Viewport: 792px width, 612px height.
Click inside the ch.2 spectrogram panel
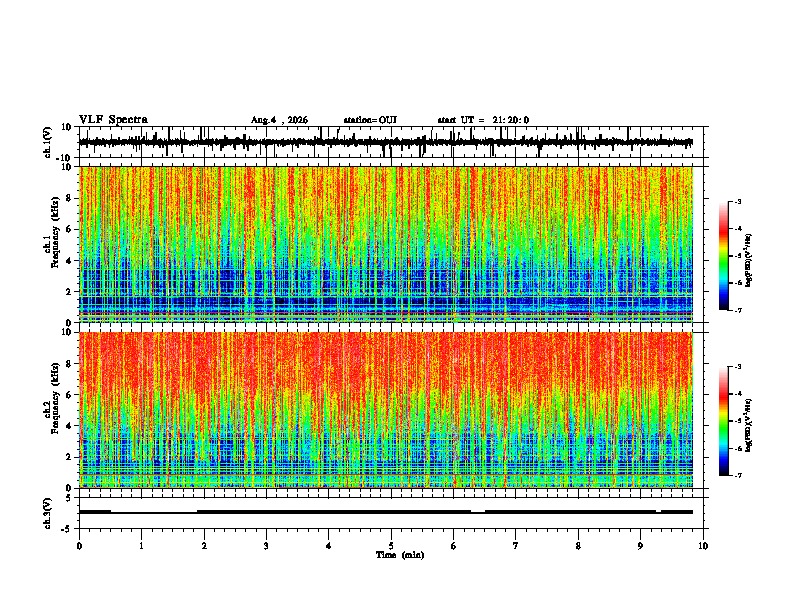click(x=386, y=410)
